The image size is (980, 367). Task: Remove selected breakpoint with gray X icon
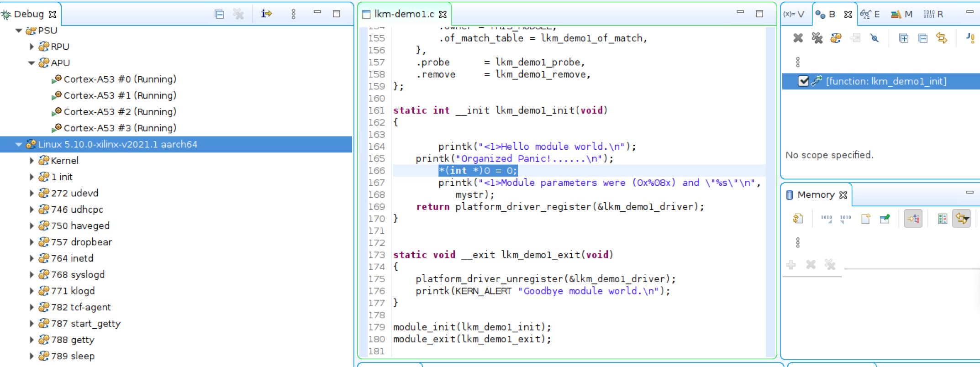(x=798, y=38)
